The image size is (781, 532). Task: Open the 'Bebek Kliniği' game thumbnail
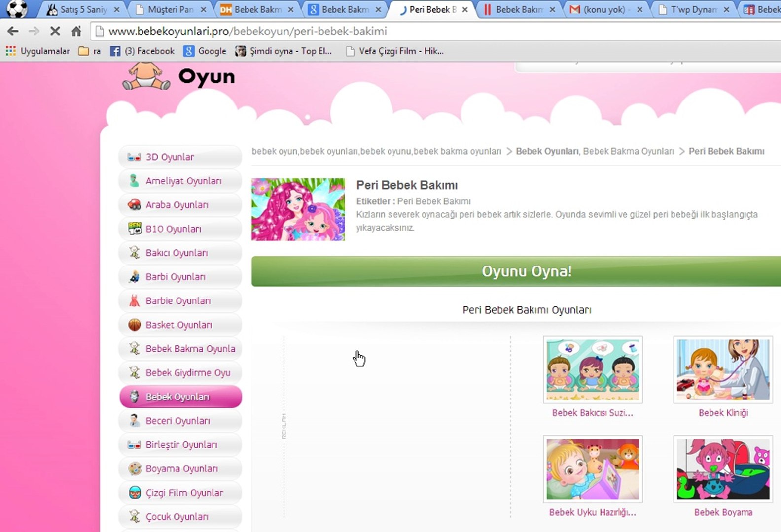click(723, 369)
